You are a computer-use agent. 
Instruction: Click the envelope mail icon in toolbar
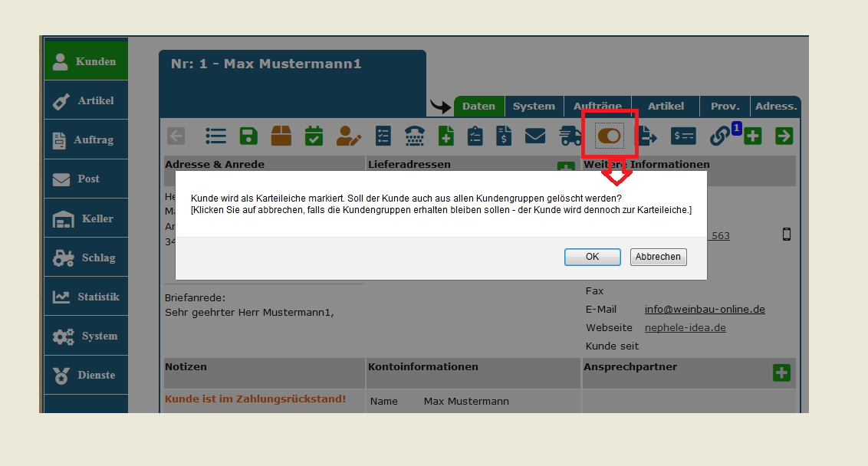click(535, 136)
